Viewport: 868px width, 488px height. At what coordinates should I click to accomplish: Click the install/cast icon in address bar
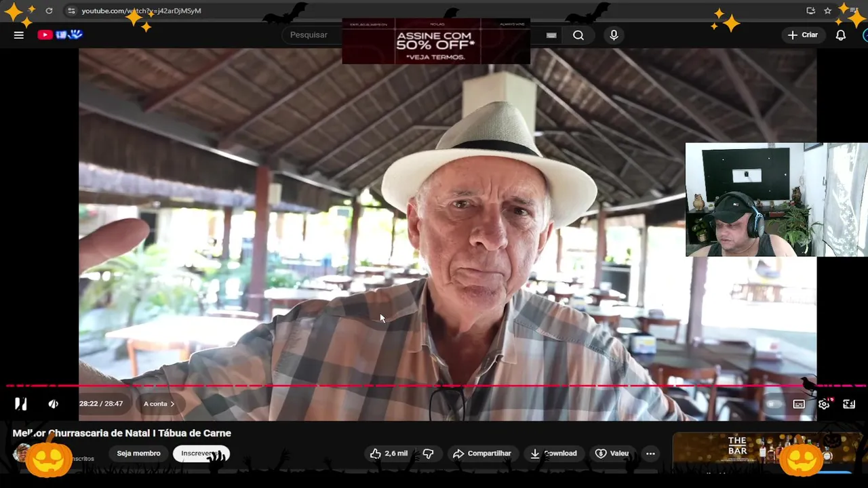tap(810, 11)
